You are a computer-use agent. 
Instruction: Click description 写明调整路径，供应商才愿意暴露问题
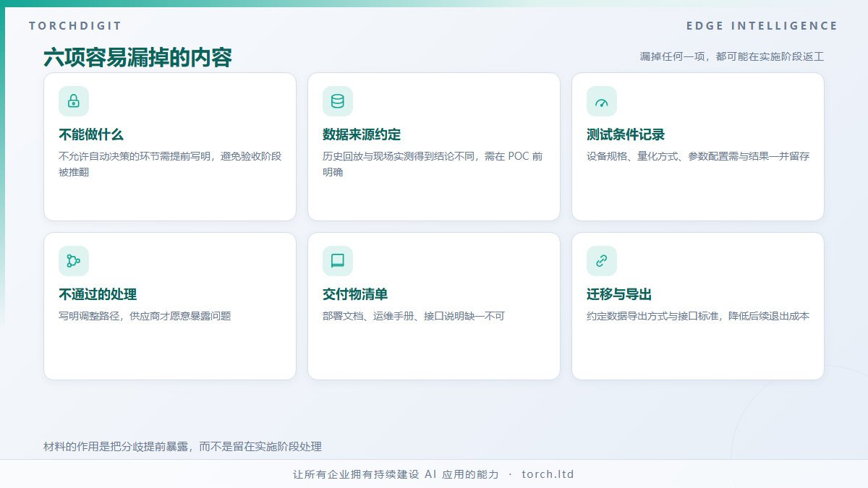(145, 316)
